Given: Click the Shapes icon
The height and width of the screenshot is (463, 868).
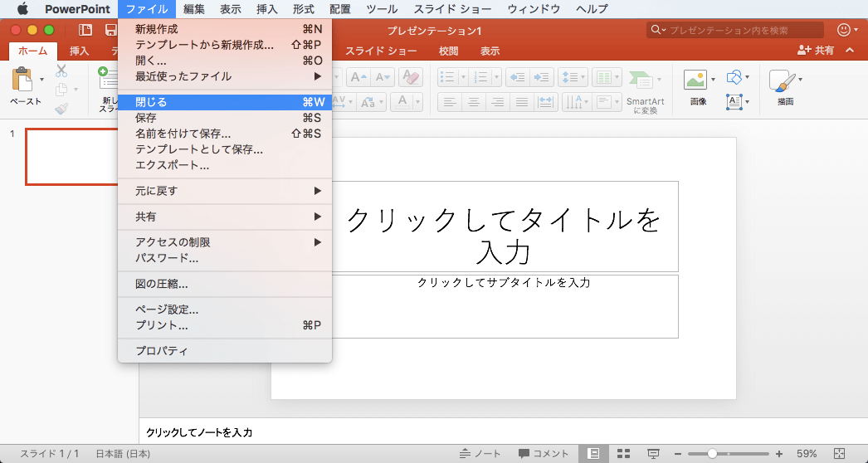Looking at the screenshot, I should click(x=734, y=77).
